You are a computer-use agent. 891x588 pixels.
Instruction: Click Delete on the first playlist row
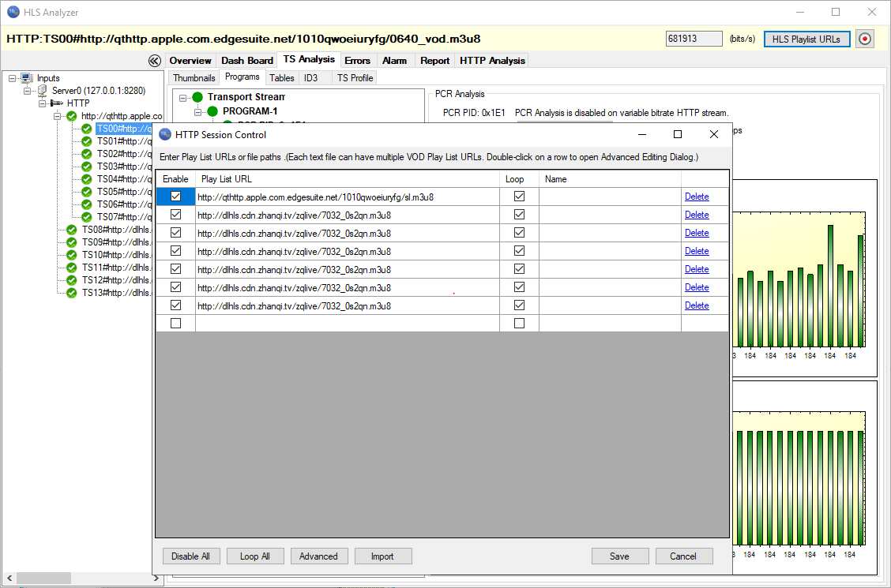click(x=697, y=196)
